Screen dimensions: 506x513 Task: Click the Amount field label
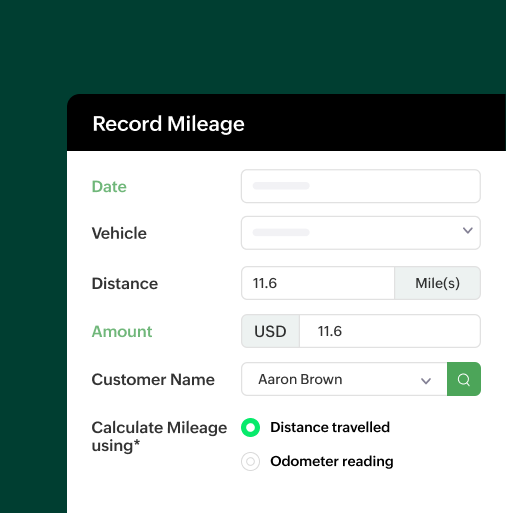click(122, 331)
